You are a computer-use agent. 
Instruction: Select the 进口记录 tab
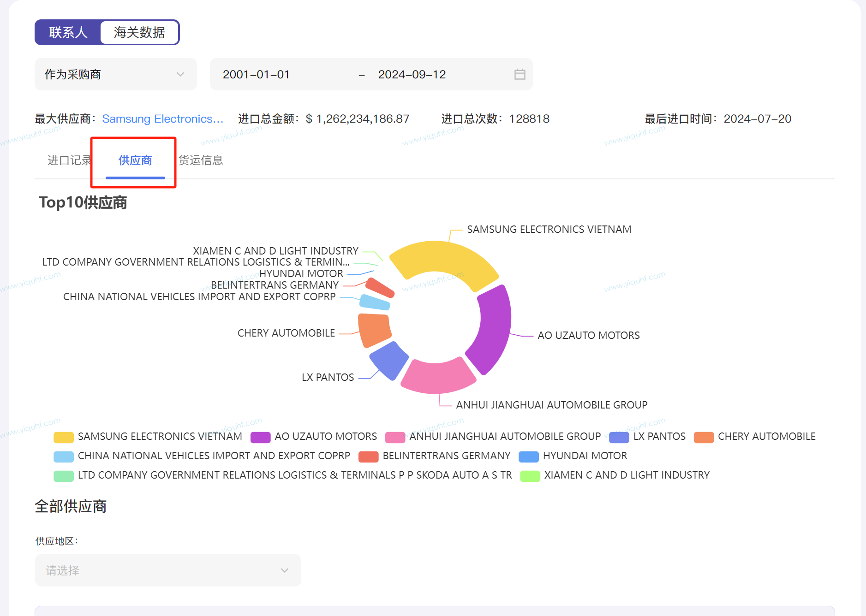tap(70, 160)
